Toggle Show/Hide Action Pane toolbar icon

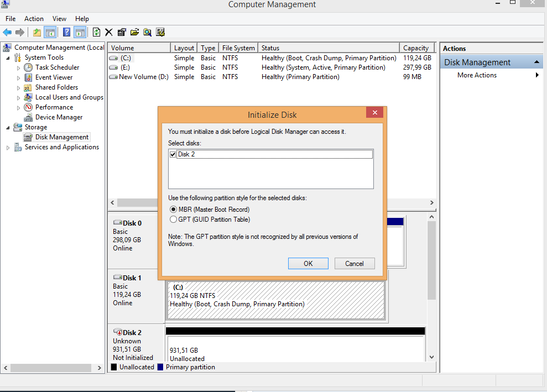80,33
